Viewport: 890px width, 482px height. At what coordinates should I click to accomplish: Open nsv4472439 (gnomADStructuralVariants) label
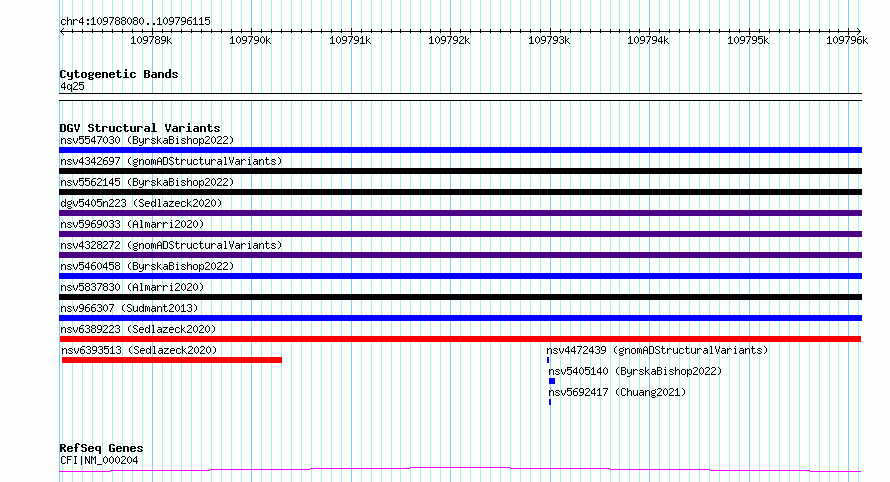point(657,350)
